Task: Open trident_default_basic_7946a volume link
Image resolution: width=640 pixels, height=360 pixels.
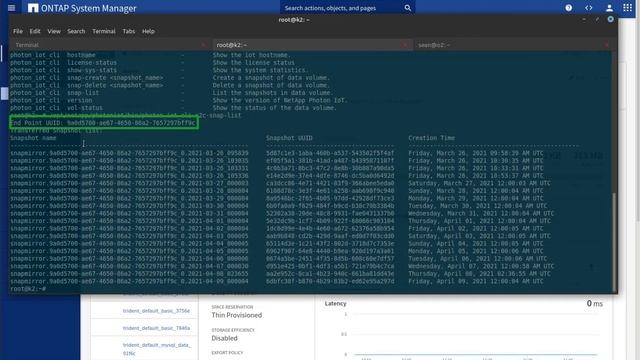Action: (x=156, y=328)
